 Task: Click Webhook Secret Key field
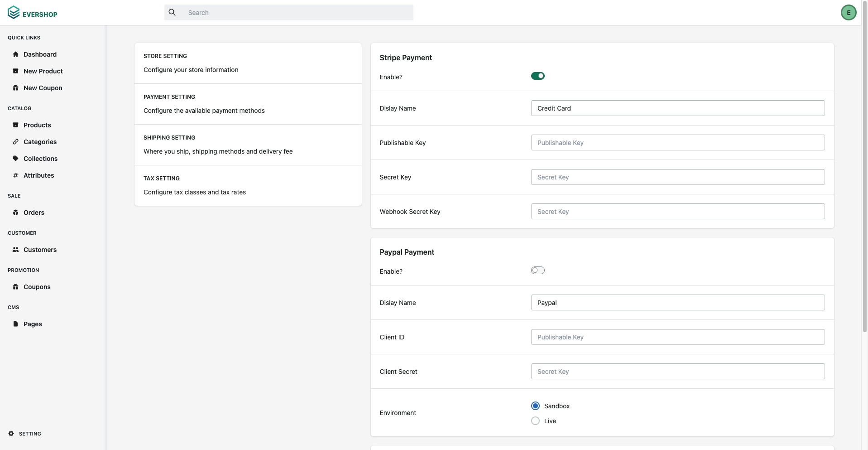(678, 212)
